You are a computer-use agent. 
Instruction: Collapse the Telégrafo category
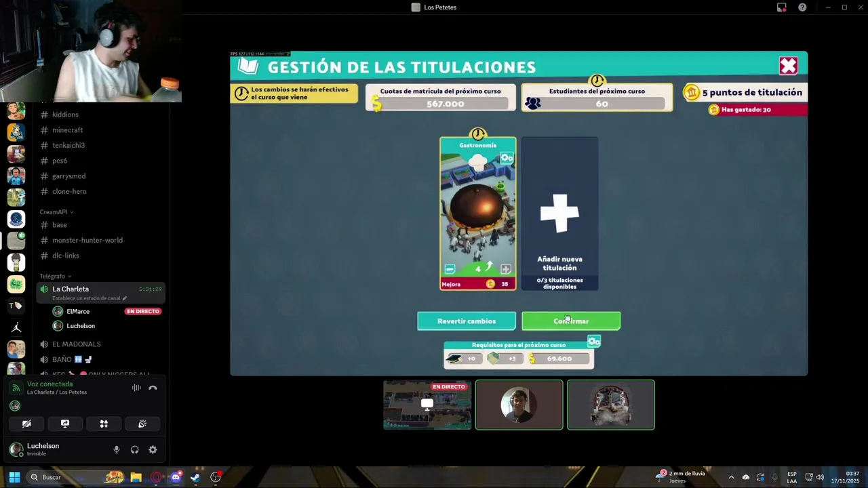pos(56,277)
